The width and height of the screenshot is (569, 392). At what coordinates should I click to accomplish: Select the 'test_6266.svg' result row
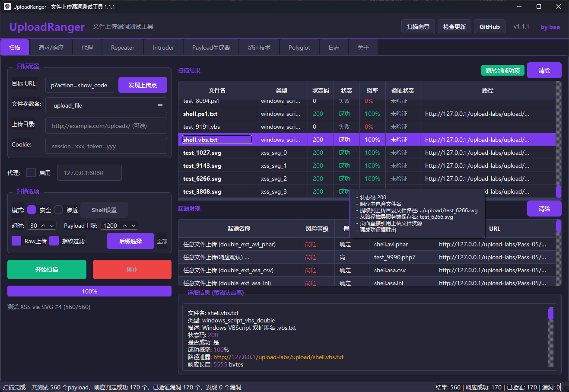click(367, 178)
